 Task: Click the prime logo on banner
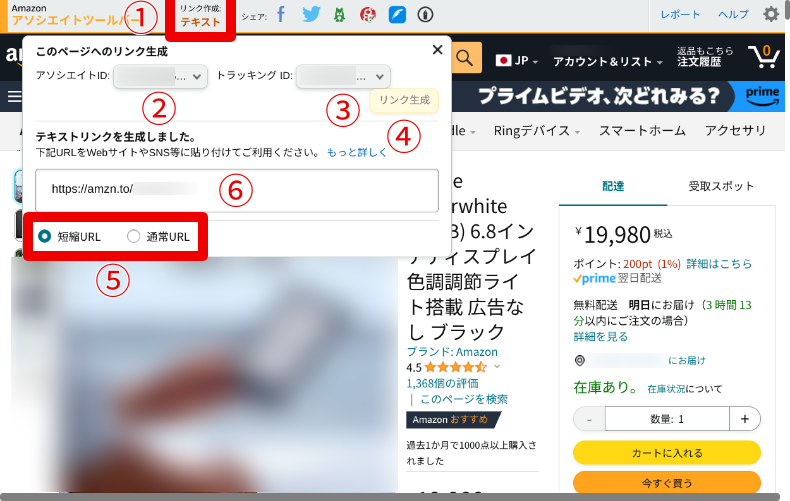[762, 96]
